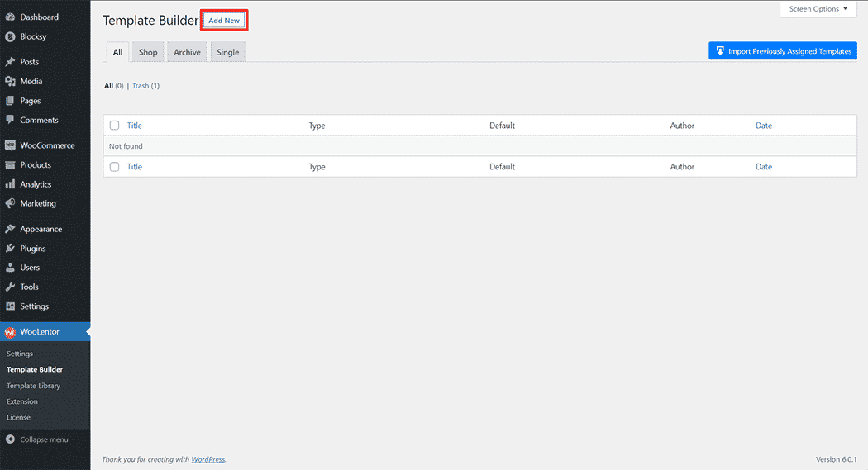The height and width of the screenshot is (470, 868).
Task: View Trash (1) templates
Action: 145,86
